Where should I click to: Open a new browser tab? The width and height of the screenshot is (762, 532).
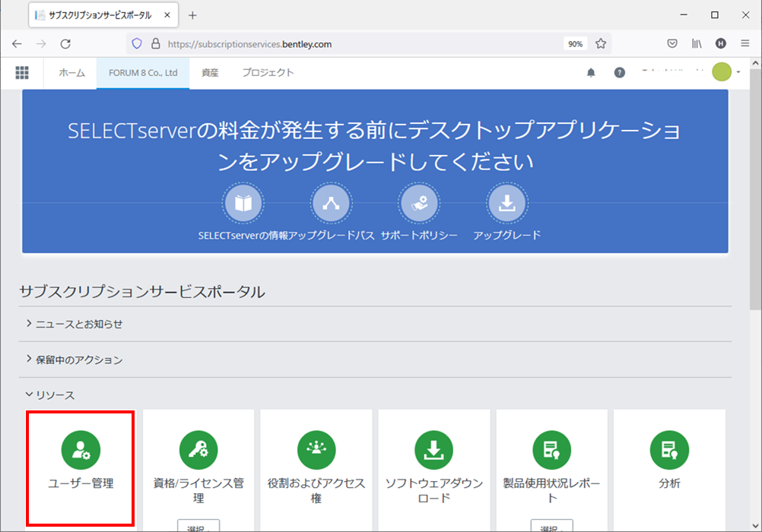(192, 15)
